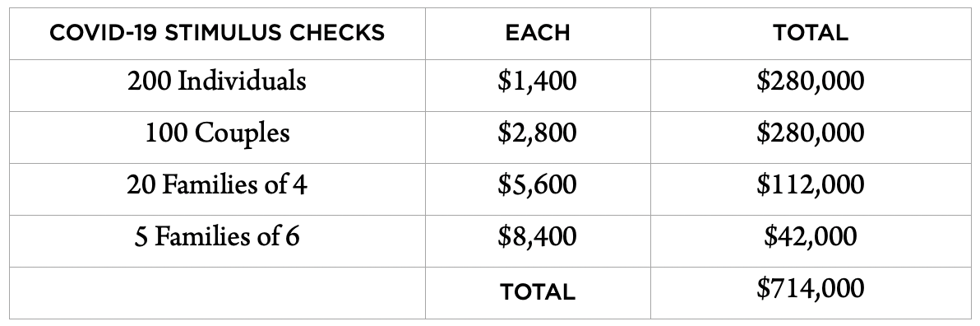The width and height of the screenshot is (980, 326).
Task: Select the Couples total $280,000 cell
Action: pos(811,137)
